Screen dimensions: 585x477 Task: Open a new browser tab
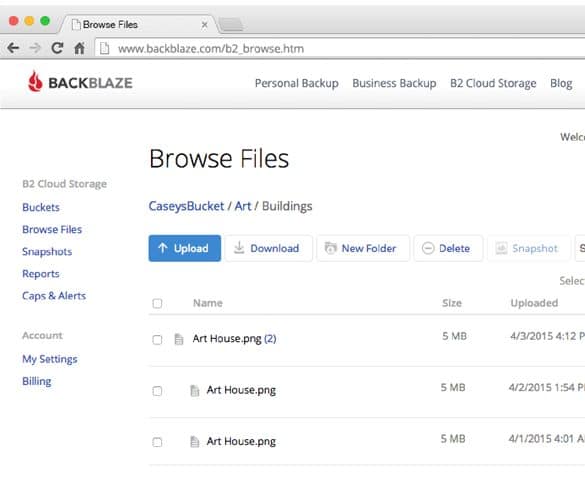(x=231, y=25)
